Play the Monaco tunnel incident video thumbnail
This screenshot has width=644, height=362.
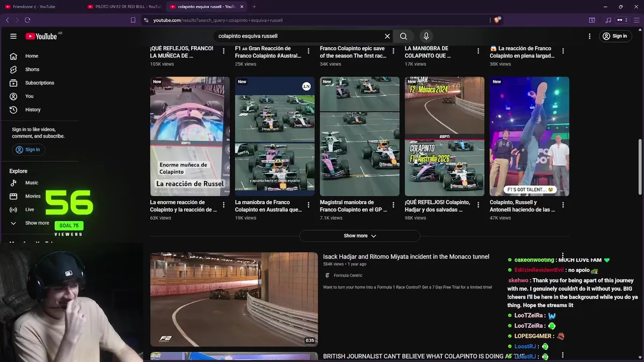(234, 299)
